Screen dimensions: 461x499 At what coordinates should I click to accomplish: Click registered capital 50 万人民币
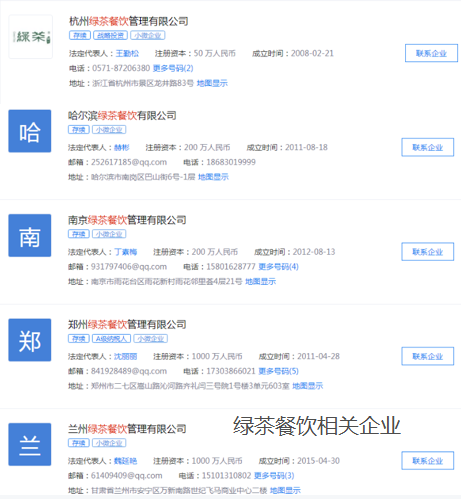(x=215, y=53)
